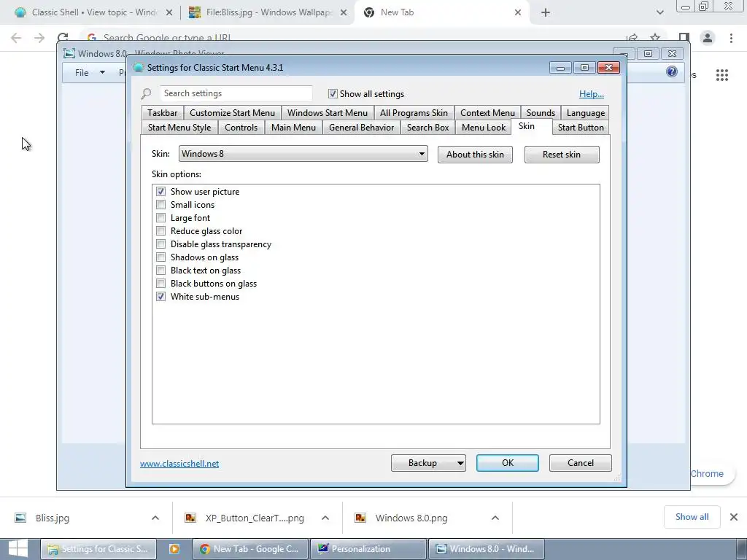Close the File:Bliss.jpg tab
The height and width of the screenshot is (560, 747).
344,12
